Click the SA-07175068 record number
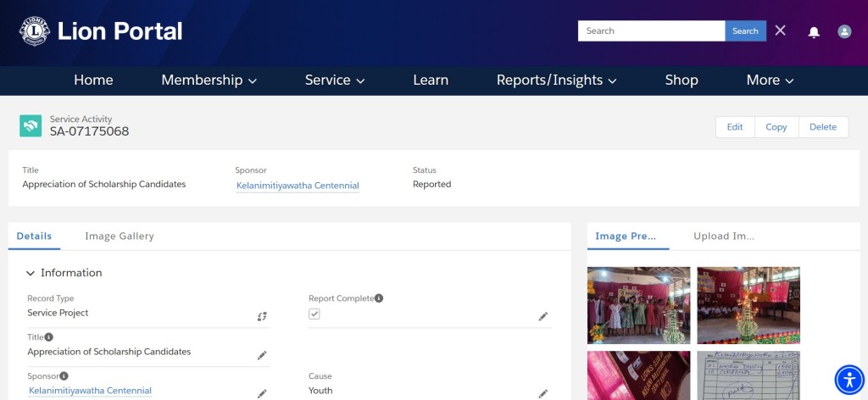Viewport: 868px width, 400px height. tap(89, 131)
